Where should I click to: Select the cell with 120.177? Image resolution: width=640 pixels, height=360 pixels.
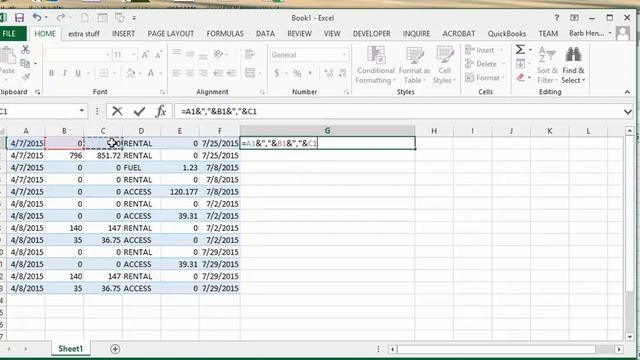tap(180, 191)
